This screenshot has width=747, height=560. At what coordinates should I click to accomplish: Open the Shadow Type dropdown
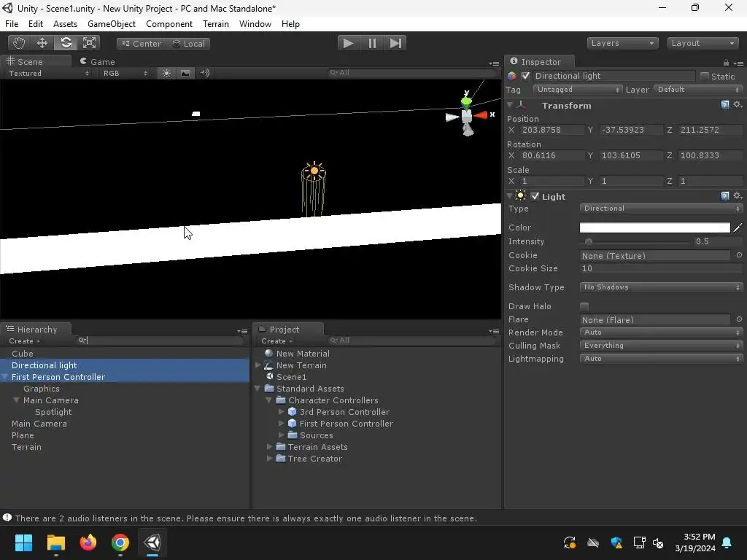pos(661,287)
